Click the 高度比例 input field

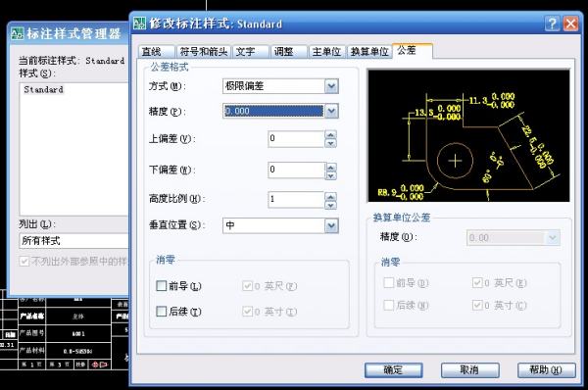[296, 200]
